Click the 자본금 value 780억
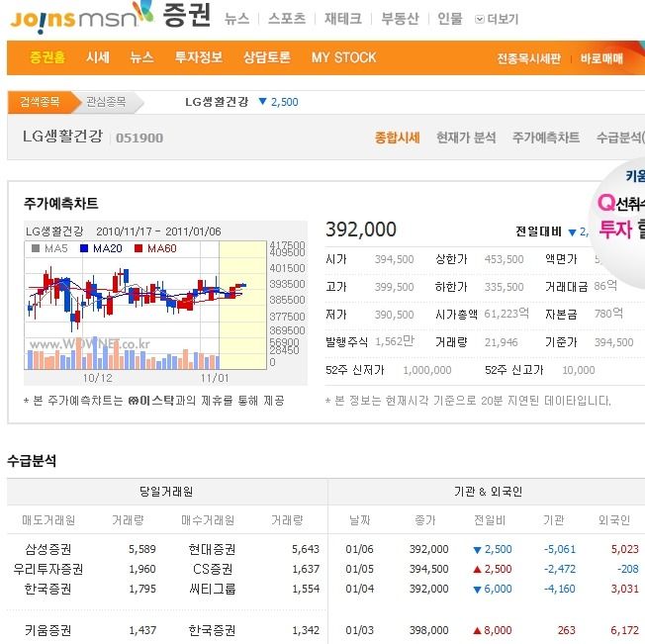The height and width of the screenshot is (644, 645). coord(608,315)
